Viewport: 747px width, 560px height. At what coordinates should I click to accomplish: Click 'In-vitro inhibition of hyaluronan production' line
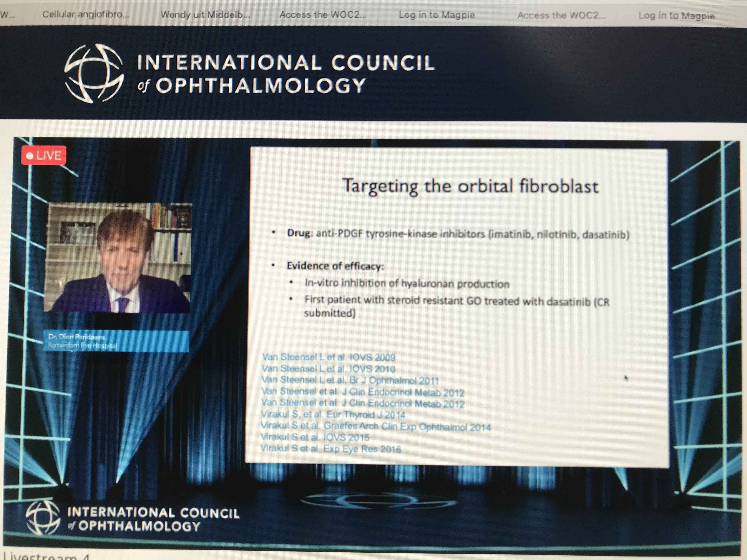coord(407,283)
